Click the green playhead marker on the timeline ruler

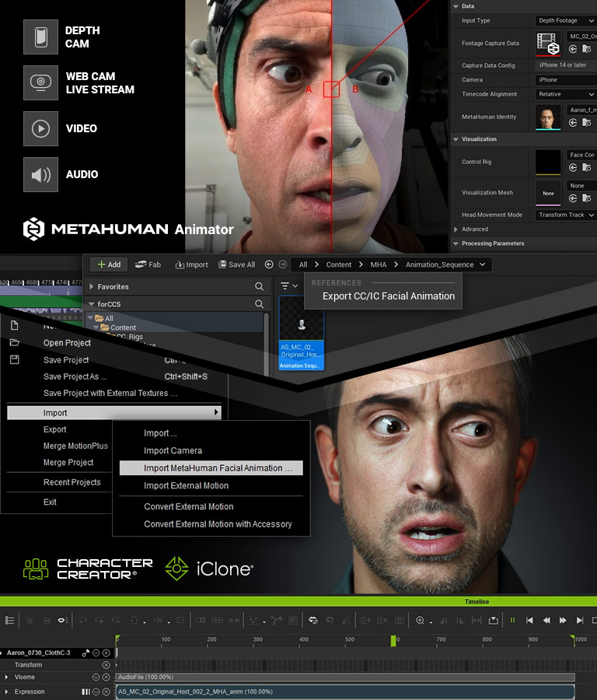(393, 639)
